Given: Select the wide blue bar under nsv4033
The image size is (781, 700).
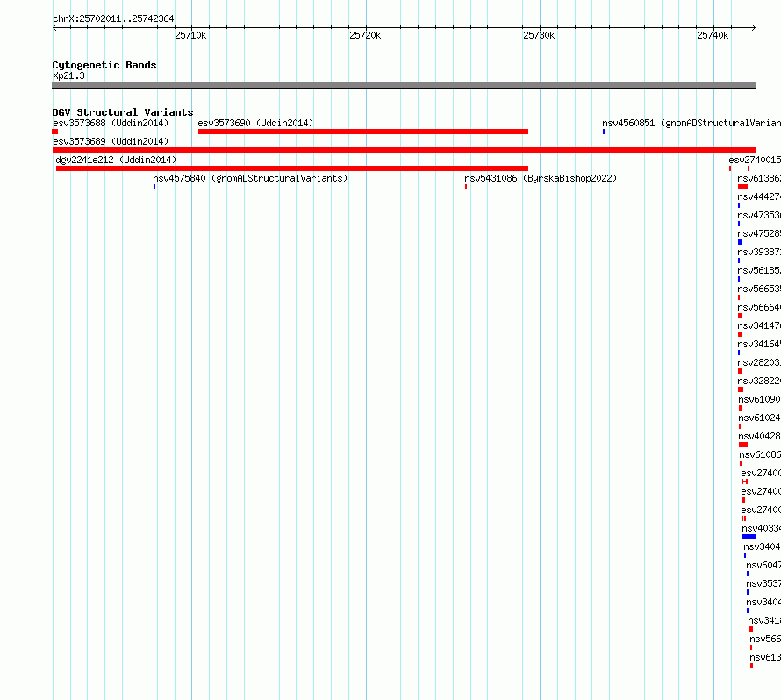Looking at the screenshot, I should pyautogui.click(x=749, y=537).
